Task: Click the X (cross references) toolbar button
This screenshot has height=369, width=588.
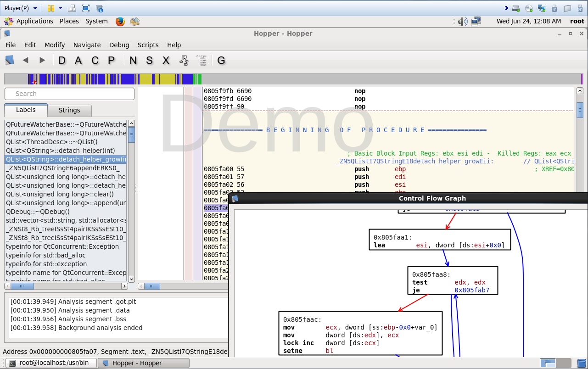Action: [166, 60]
